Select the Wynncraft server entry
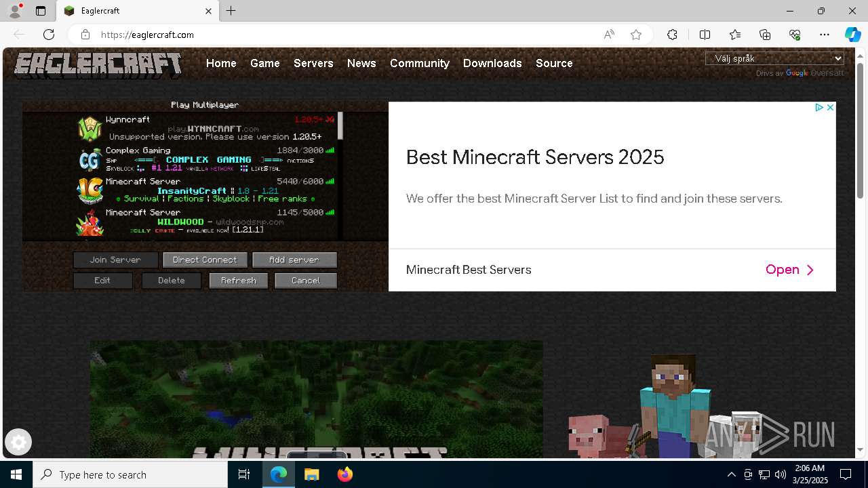 click(x=206, y=127)
